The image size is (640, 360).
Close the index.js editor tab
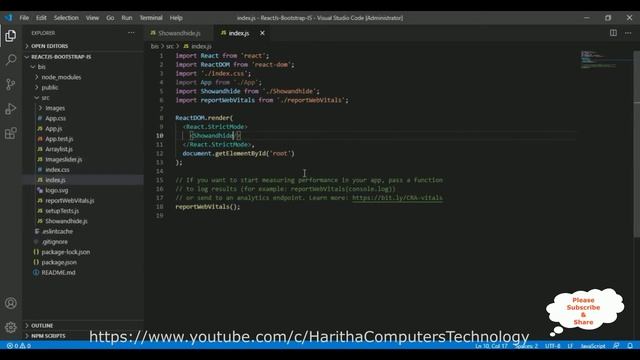(x=262, y=33)
